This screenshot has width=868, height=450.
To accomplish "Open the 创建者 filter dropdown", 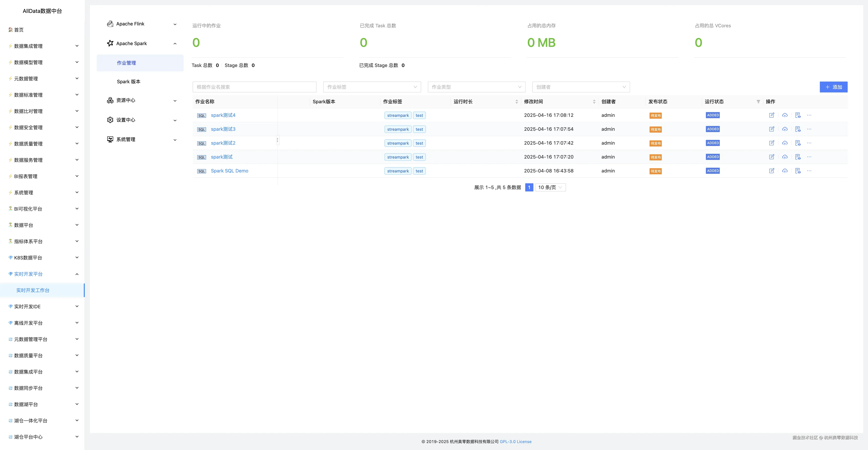I will pyautogui.click(x=581, y=87).
